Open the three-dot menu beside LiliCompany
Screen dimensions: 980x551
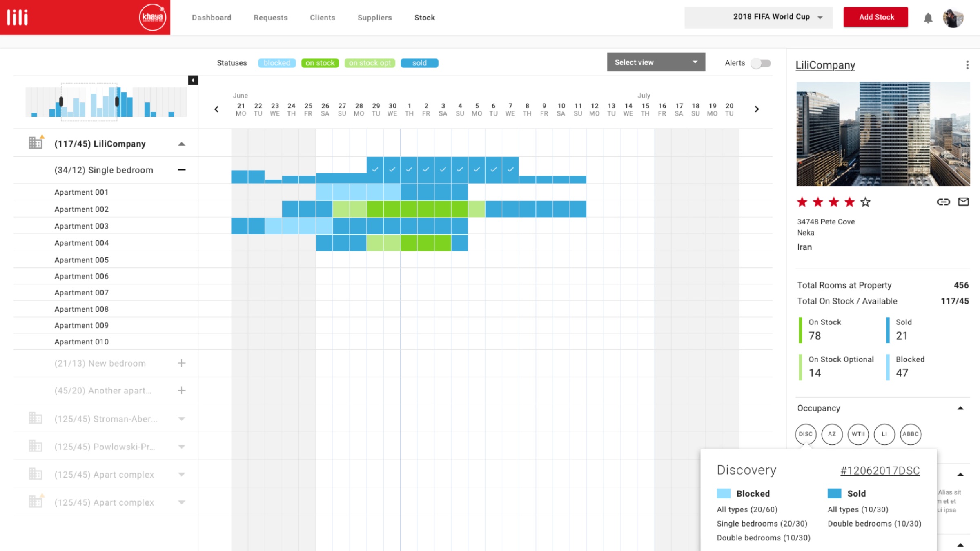click(967, 65)
